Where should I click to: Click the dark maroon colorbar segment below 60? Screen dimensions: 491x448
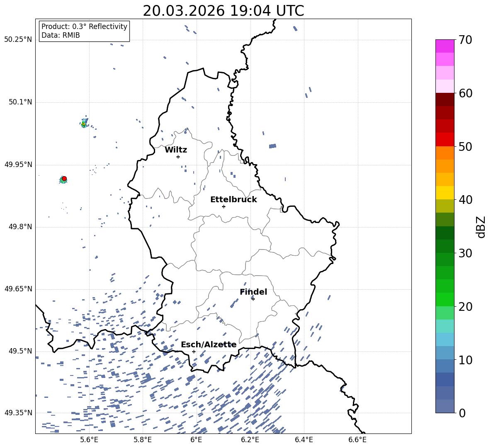pyautogui.click(x=445, y=99)
